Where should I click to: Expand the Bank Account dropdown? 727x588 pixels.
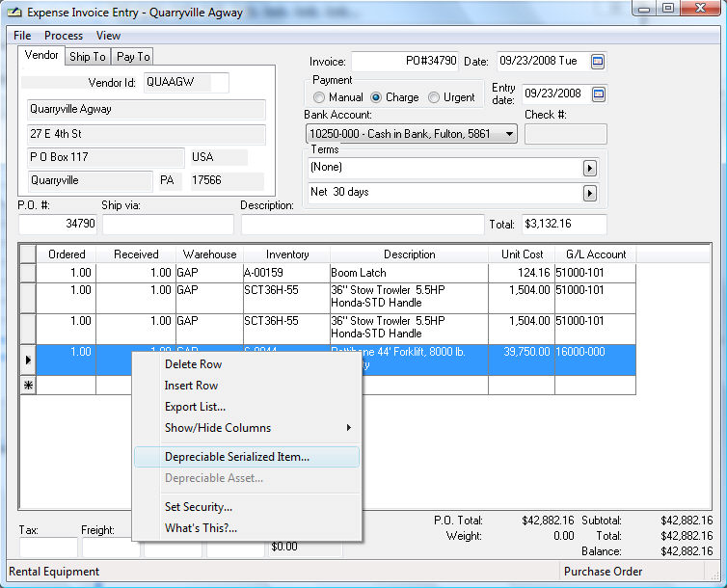point(510,134)
